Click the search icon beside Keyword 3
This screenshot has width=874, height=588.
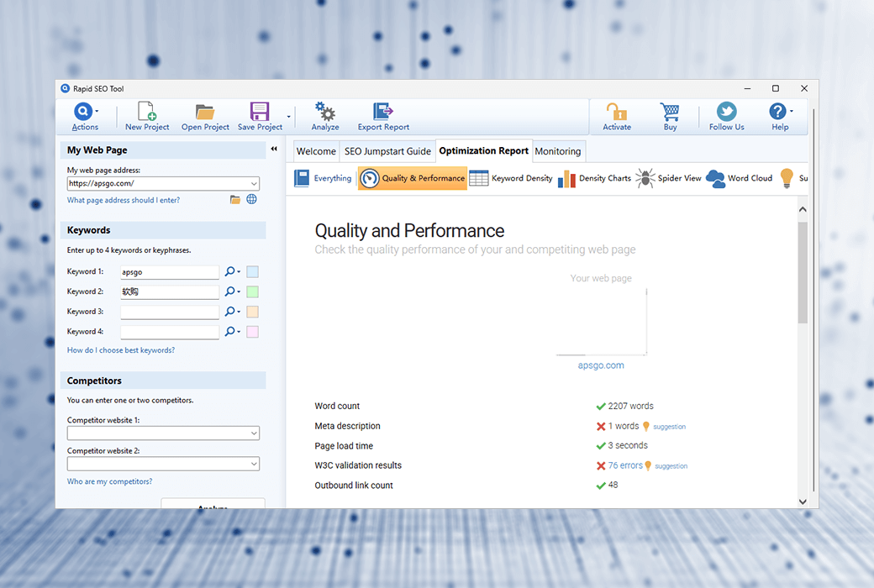[x=231, y=312]
